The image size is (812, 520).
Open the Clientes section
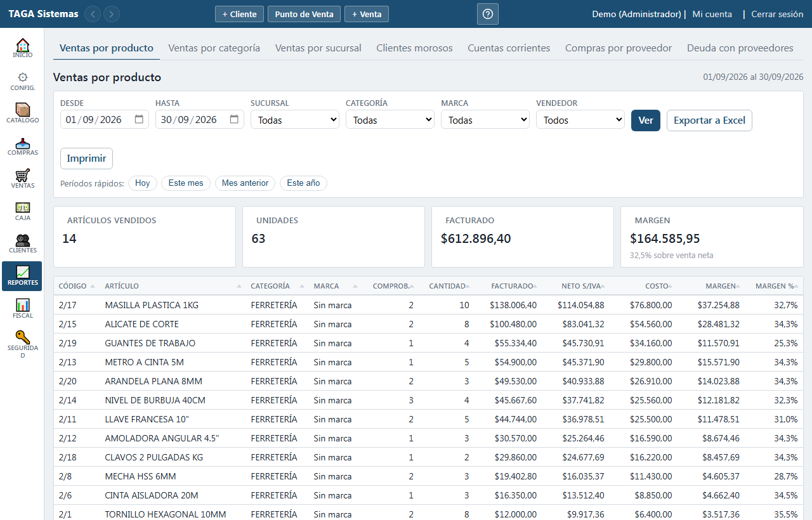[22, 244]
